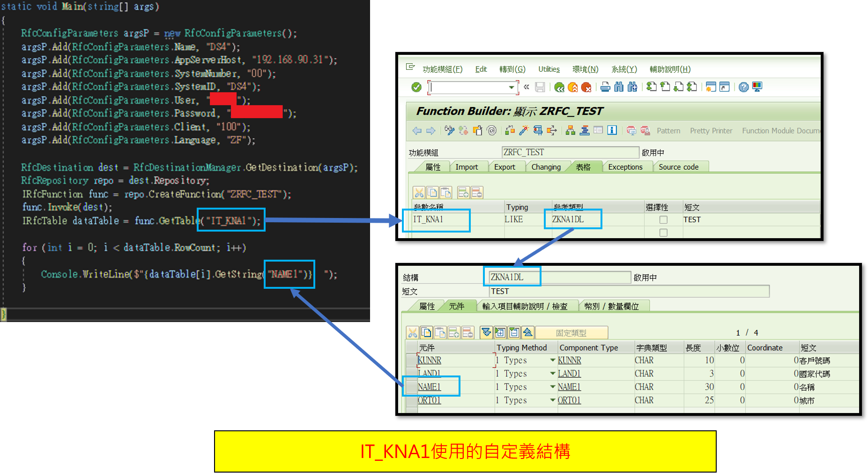Expand Typing Method dropdown for ORT01 row
The image size is (868, 473).
click(553, 400)
